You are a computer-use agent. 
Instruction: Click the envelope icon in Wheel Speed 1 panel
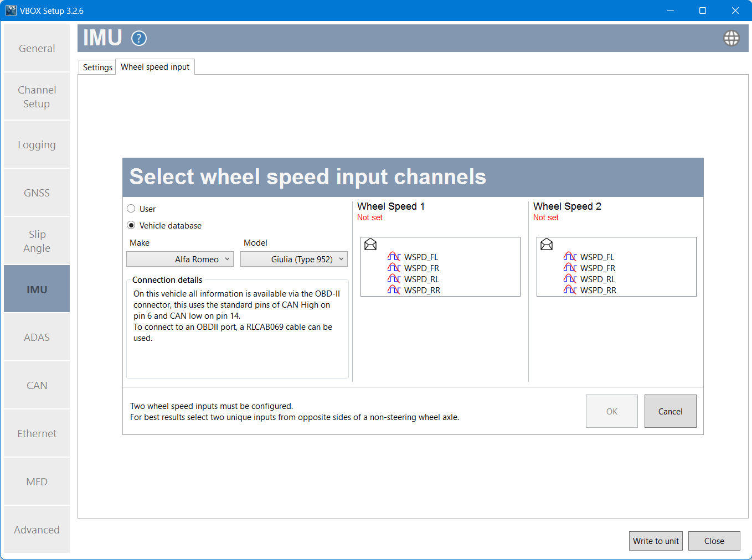click(x=370, y=244)
